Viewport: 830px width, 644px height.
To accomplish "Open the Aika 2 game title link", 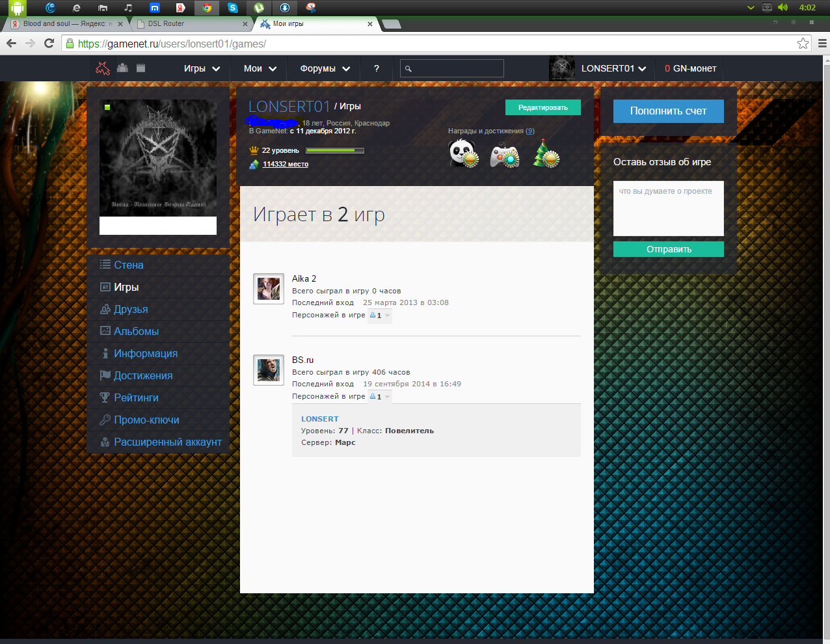I will (x=304, y=278).
